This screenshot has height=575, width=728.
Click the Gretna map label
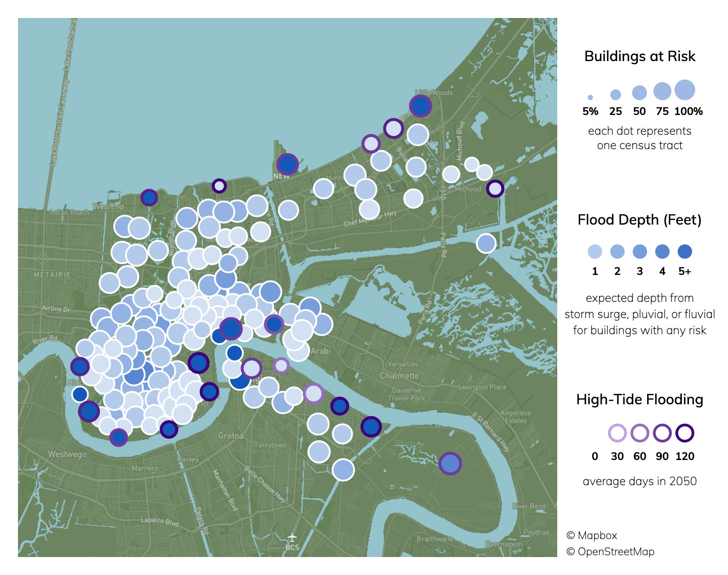coord(231,436)
